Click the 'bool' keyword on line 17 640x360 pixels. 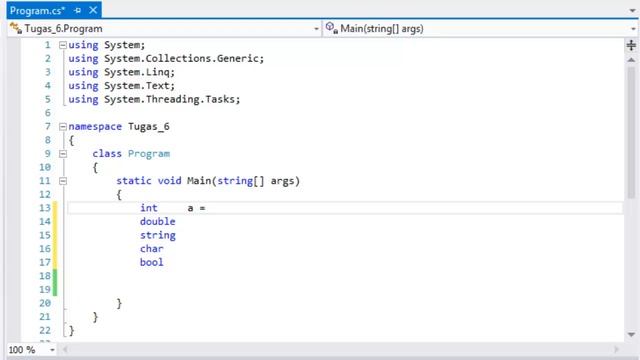(151, 262)
